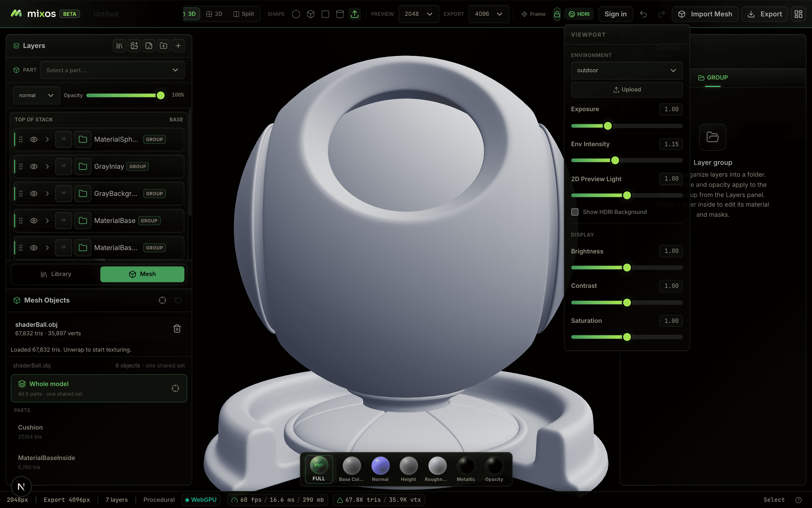Click the Import Mesh button
This screenshot has height=508, width=812.
point(705,14)
